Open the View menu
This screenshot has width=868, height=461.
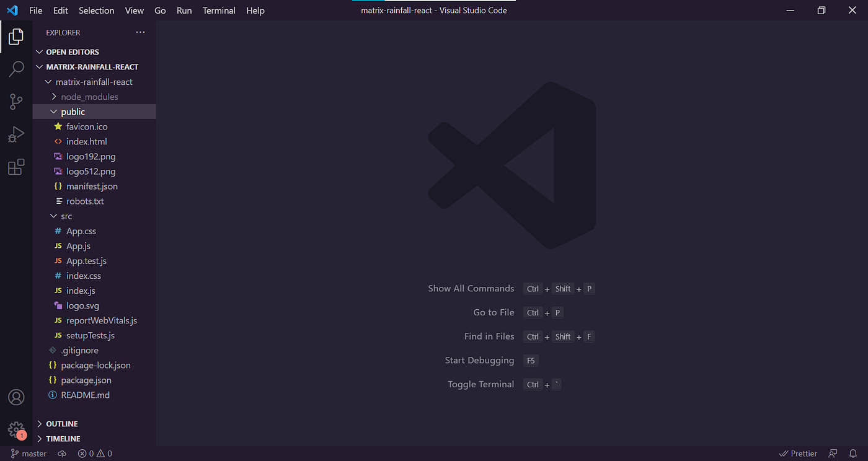click(135, 11)
